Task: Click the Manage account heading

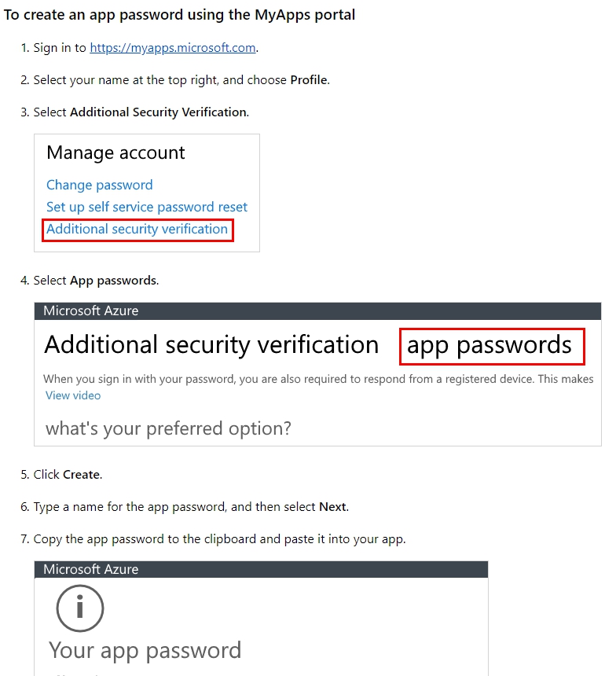Action: point(115,152)
